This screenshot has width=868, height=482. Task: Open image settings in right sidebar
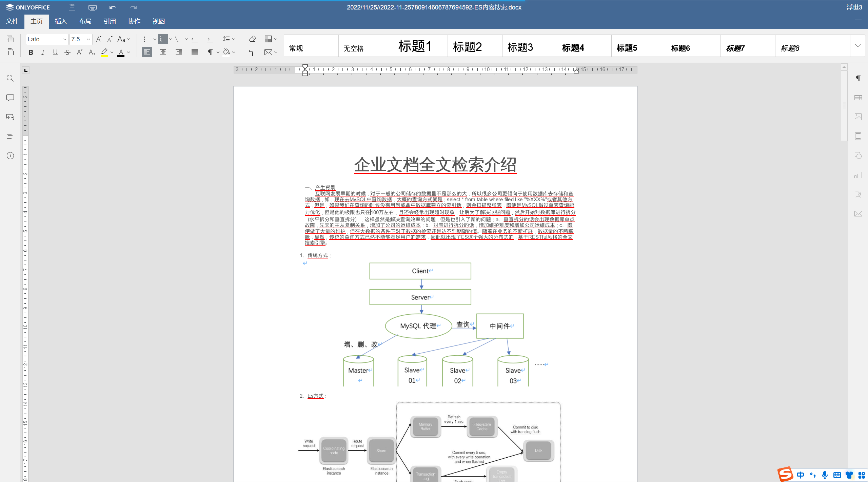[x=858, y=117]
